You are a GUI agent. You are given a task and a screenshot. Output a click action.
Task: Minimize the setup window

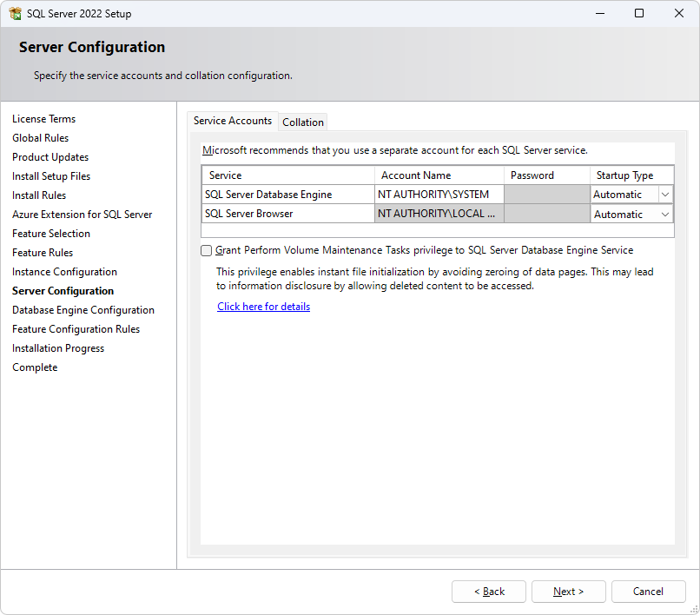click(600, 13)
